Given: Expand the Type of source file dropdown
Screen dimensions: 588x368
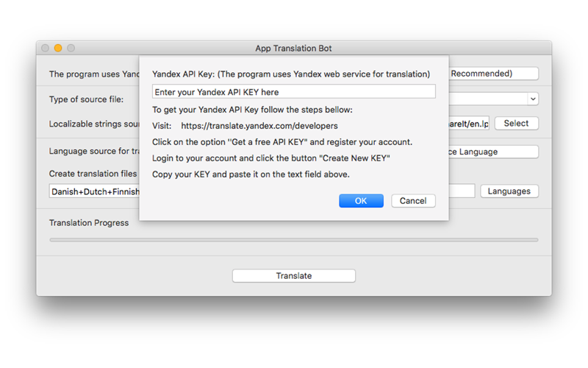Looking at the screenshot, I should (533, 99).
